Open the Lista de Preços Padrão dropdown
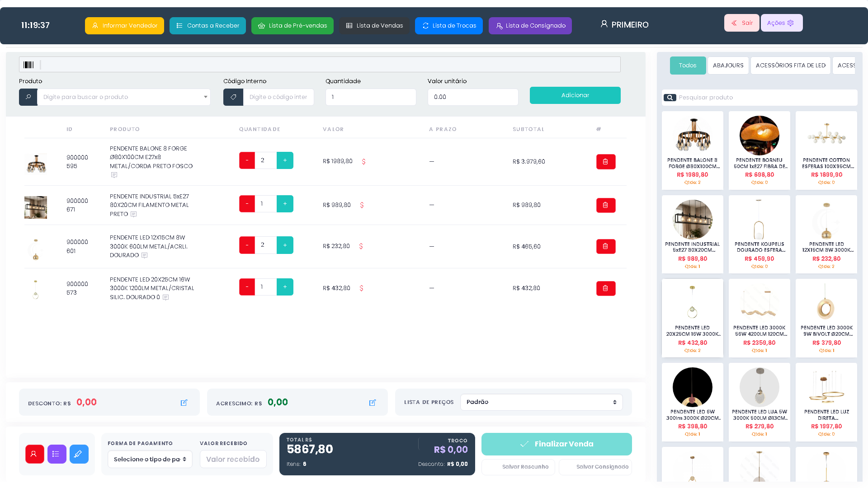The width and height of the screenshot is (868, 488). (541, 402)
